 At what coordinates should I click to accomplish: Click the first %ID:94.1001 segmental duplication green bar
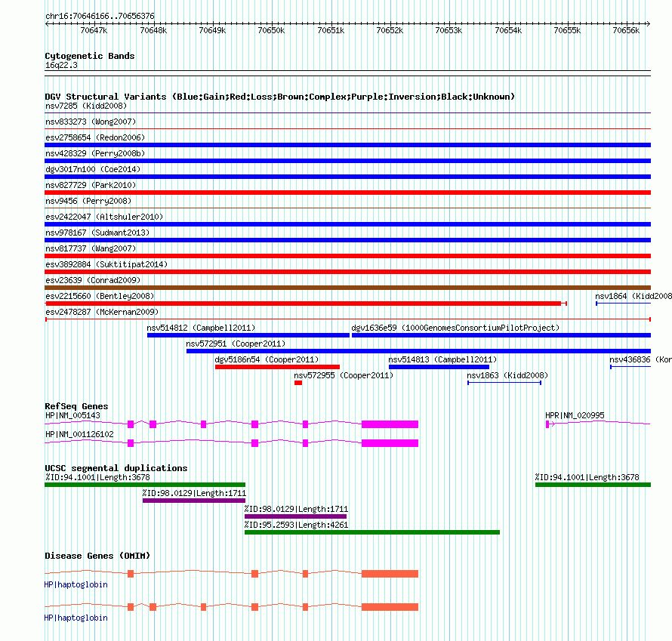(145, 485)
